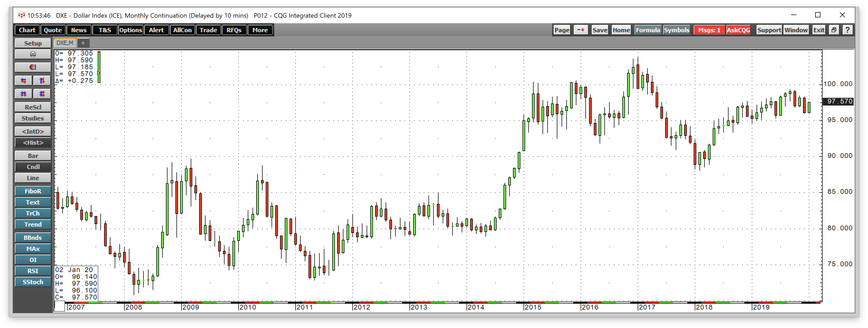Open the News menu

pyautogui.click(x=79, y=30)
